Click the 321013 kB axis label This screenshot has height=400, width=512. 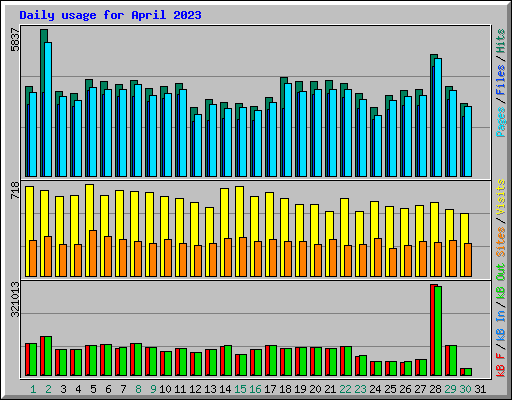15,299
